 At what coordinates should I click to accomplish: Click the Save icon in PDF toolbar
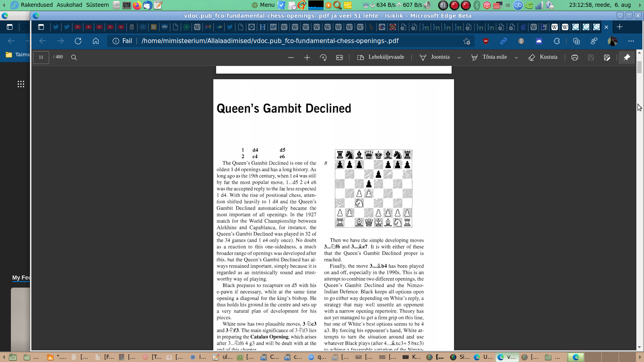pyautogui.click(x=591, y=58)
